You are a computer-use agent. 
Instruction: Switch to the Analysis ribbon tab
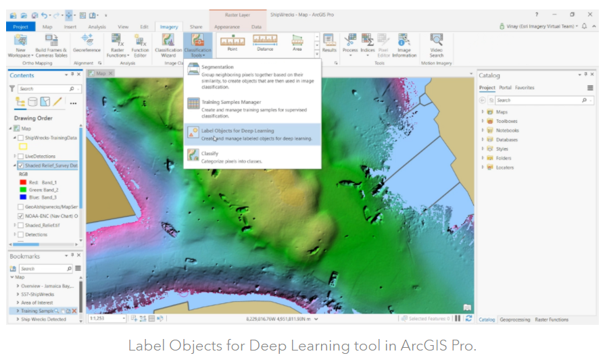click(97, 27)
